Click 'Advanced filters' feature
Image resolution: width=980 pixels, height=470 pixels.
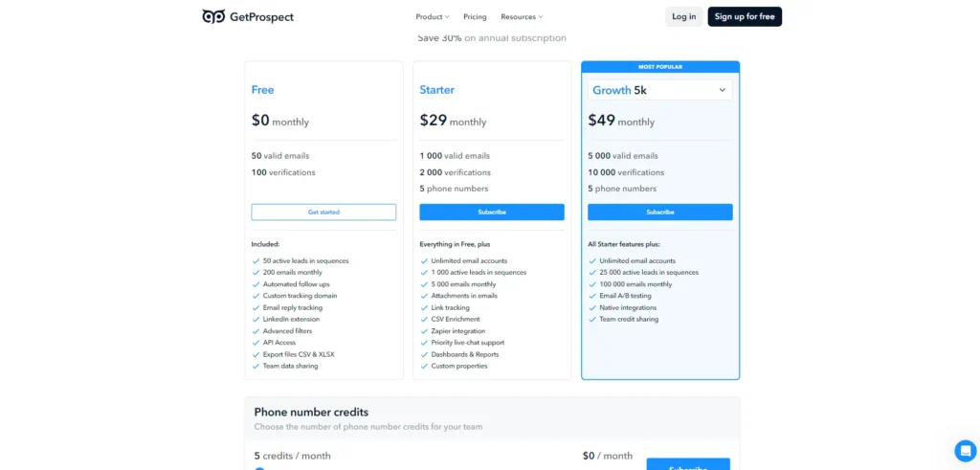pos(287,331)
